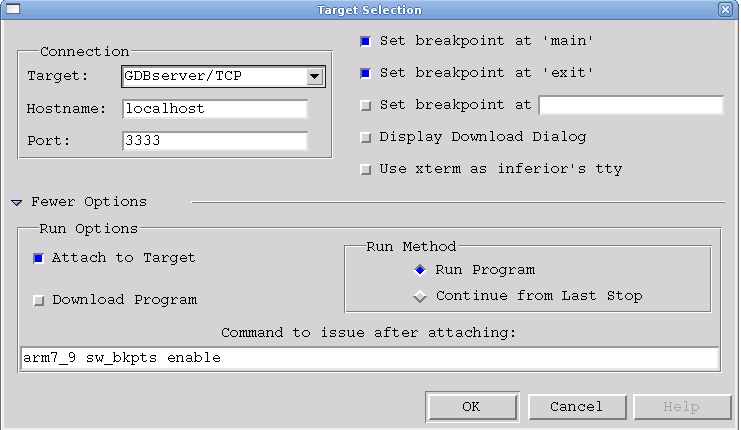
Task: Disable Set breakpoint at 'main'
Action: coord(365,42)
